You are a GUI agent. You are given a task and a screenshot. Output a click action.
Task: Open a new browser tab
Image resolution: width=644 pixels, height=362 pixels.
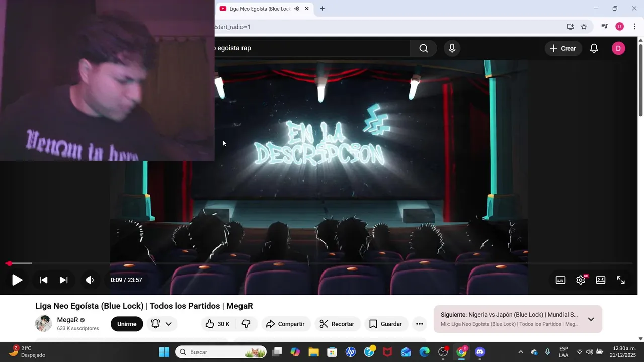322,9
